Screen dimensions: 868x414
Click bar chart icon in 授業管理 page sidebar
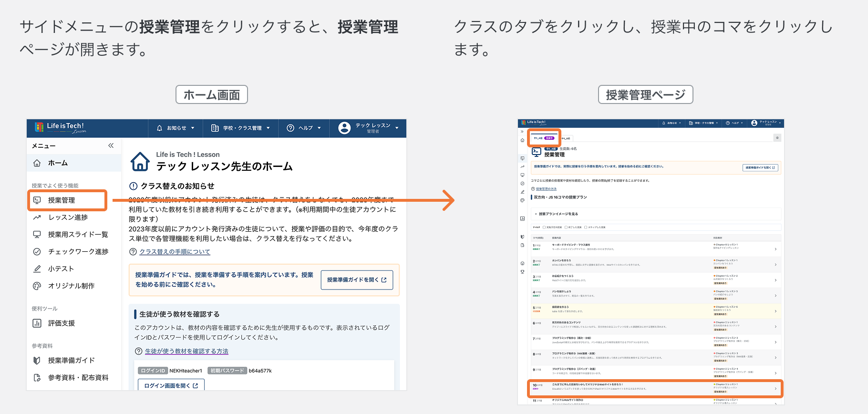point(522,218)
